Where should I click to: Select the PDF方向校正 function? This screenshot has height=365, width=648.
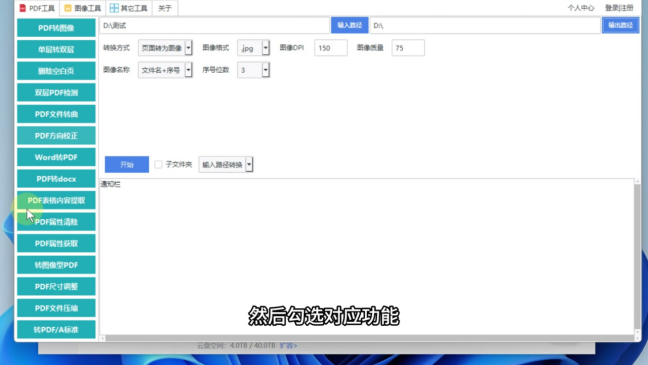(56, 136)
